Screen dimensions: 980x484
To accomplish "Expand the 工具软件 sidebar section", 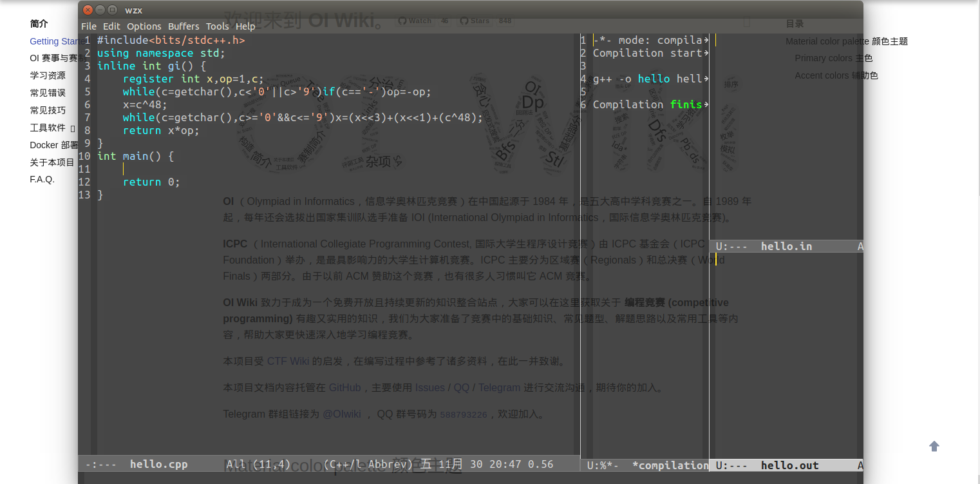I will (72, 128).
